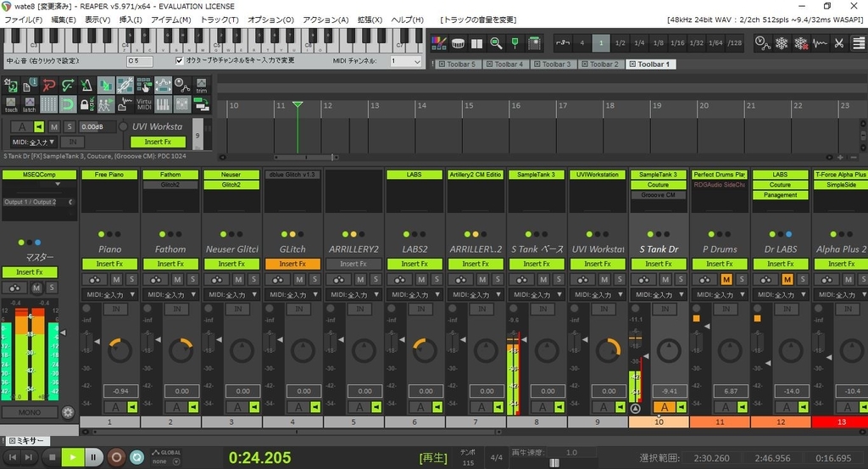This screenshot has width=868, height=469.
Task: Click the freeze track snowflake icon
Action: (x=782, y=43)
